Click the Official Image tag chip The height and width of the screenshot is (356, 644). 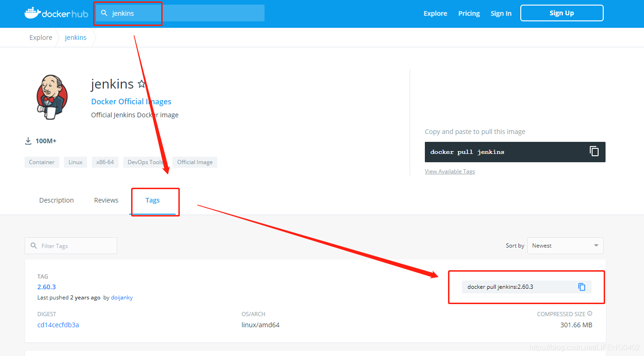[195, 162]
